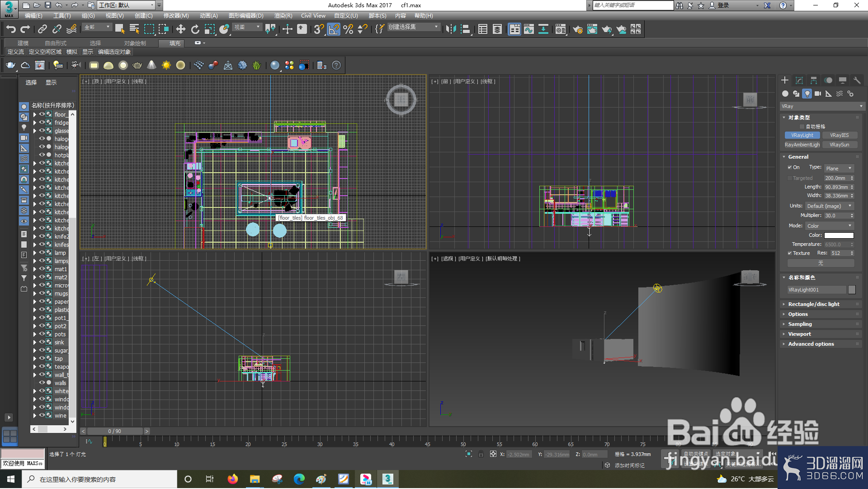Click the VRayLight001 name input field

(x=816, y=290)
